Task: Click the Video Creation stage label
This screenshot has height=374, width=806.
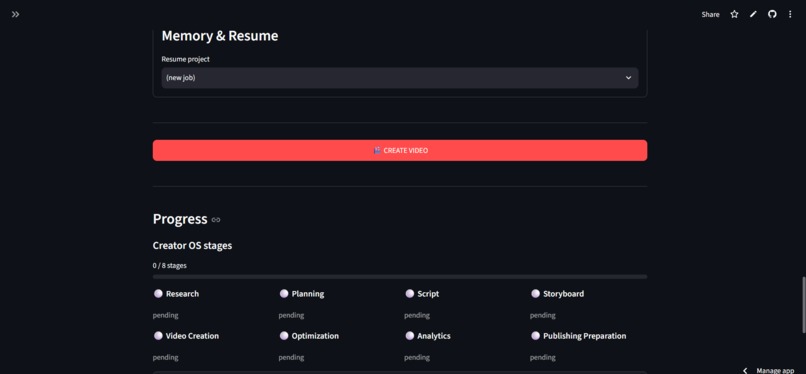Action: (192, 336)
